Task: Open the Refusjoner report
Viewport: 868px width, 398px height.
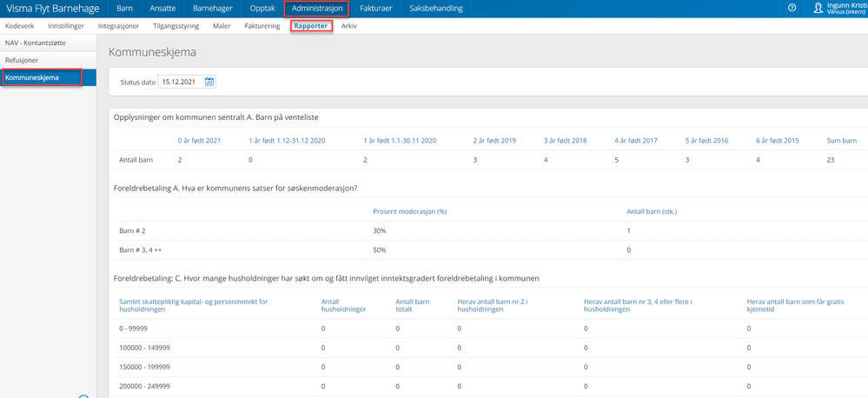Action: tap(48, 60)
